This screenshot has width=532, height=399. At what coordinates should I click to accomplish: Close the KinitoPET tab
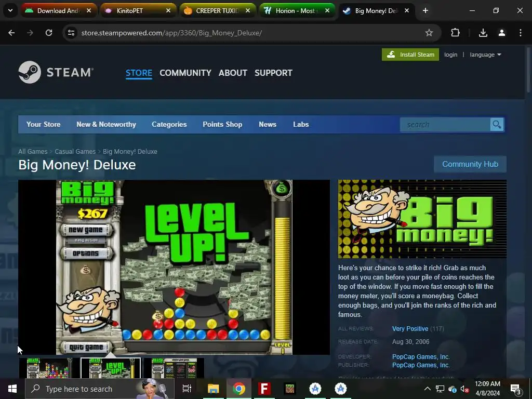168,10
